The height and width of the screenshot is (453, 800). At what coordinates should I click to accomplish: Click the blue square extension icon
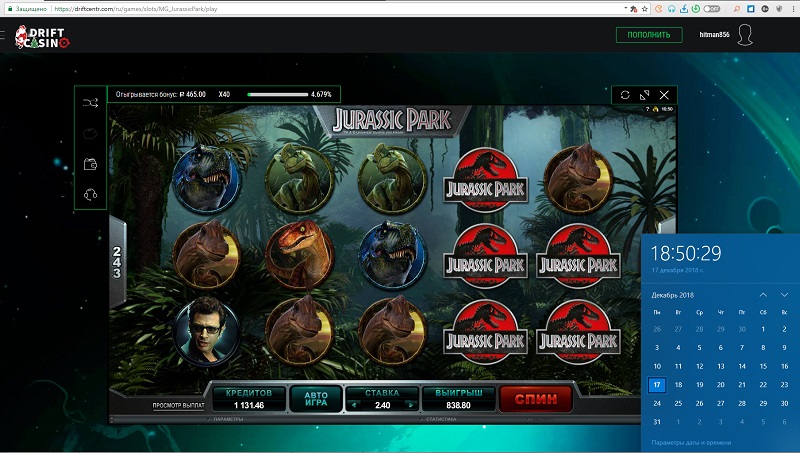[x=751, y=9]
